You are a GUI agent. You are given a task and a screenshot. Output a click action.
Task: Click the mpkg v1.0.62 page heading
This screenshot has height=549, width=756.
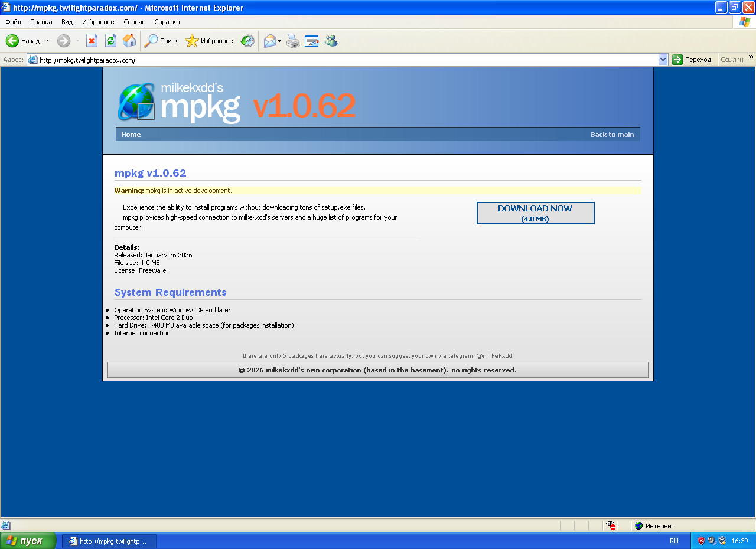[x=151, y=173]
